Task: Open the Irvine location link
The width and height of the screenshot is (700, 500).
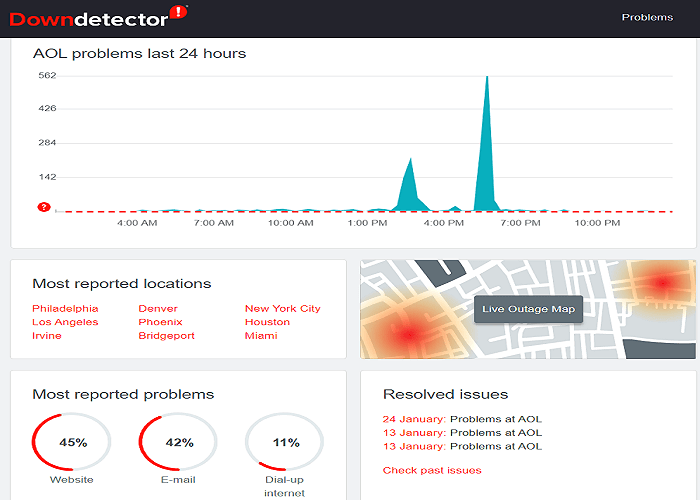Action: click(47, 335)
